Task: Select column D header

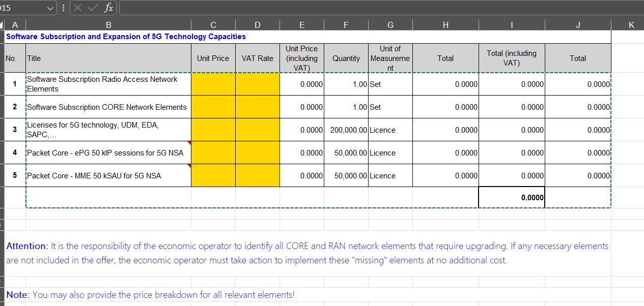Action: coord(258,24)
